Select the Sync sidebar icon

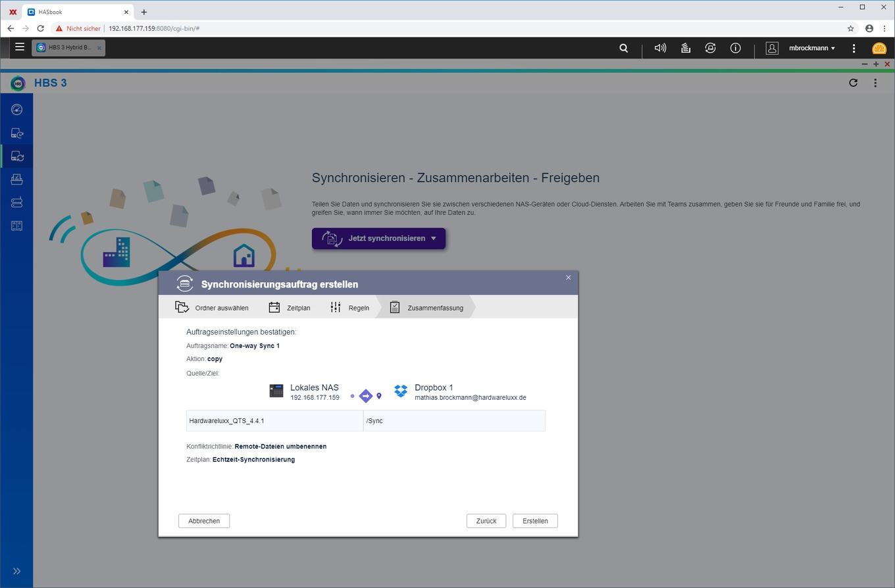point(16,157)
